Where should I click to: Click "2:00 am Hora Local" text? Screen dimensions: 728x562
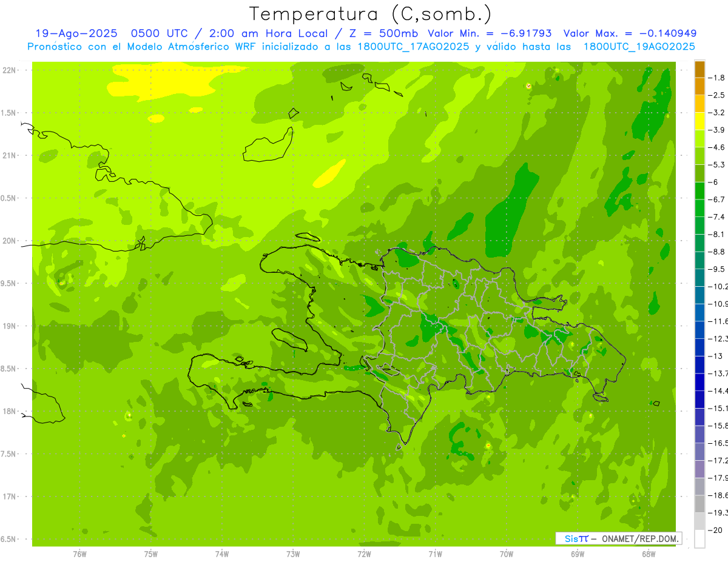click(x=269, y=33)
